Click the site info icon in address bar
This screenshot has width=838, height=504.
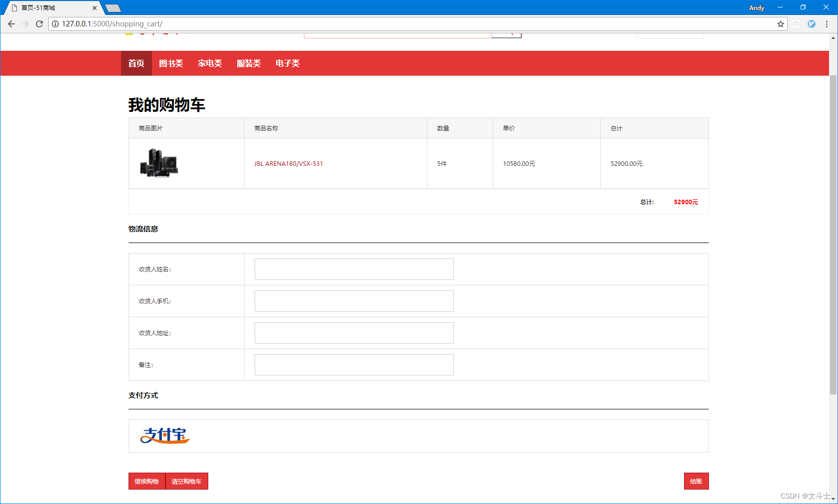[x=55, y=24]
